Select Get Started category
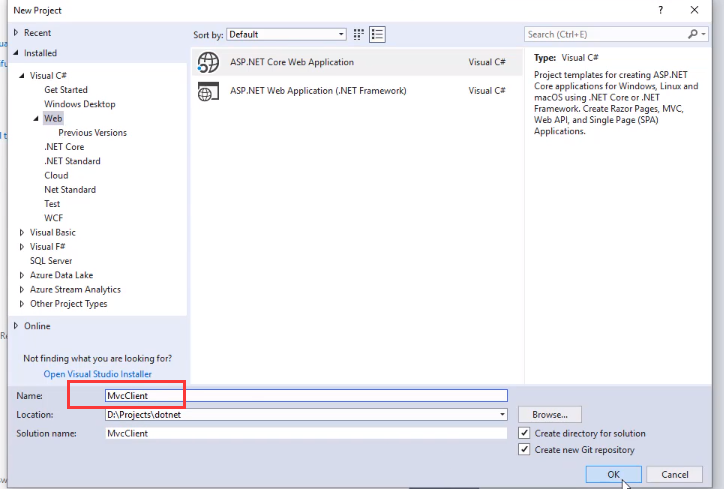This screenshot has width=724, height=489. pos(66,90)
